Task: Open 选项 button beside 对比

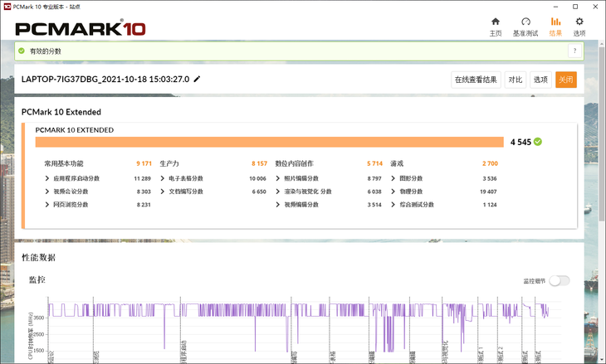Action: coord(540,80)
